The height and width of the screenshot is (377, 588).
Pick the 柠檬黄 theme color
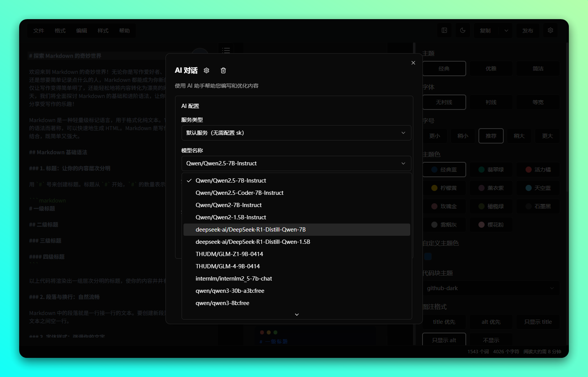point(444,188)
